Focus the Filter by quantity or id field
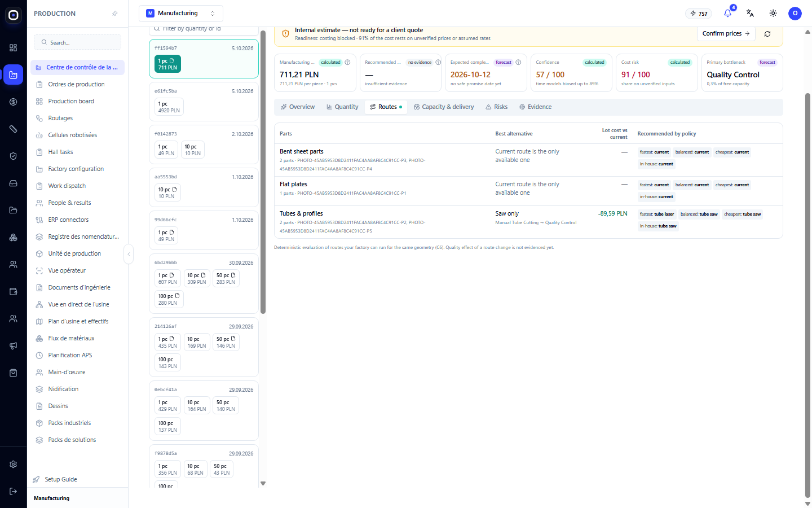 pyautogui.click(x=204, y=29)
